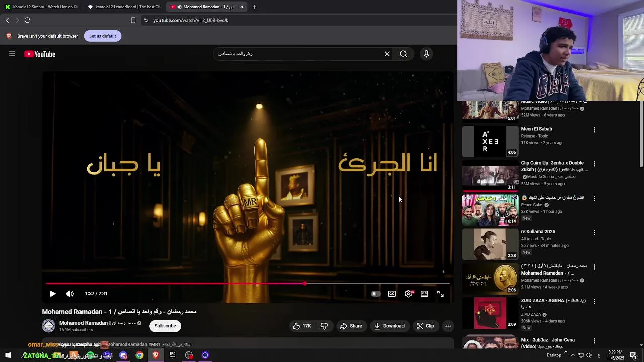Open options menu for Meen El Sabab
This screenshot has height=362, width=644.
tap(594, 130)
